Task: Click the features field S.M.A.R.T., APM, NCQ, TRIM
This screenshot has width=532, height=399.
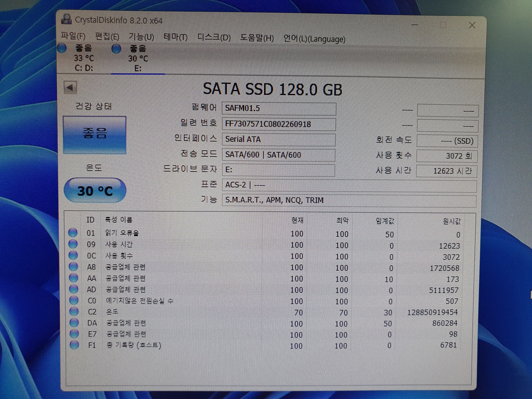Action: click(x=349, y=201)
